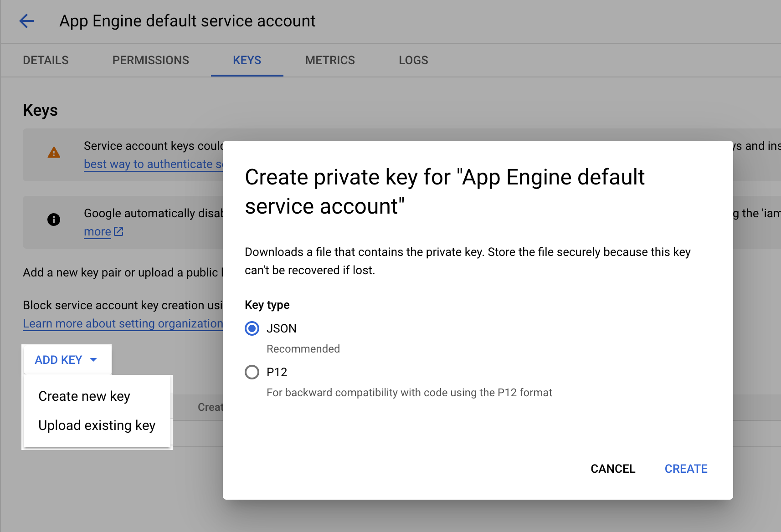Click the dialog title 'Create private key for'
Screen dimensions: 781x532
445,192
